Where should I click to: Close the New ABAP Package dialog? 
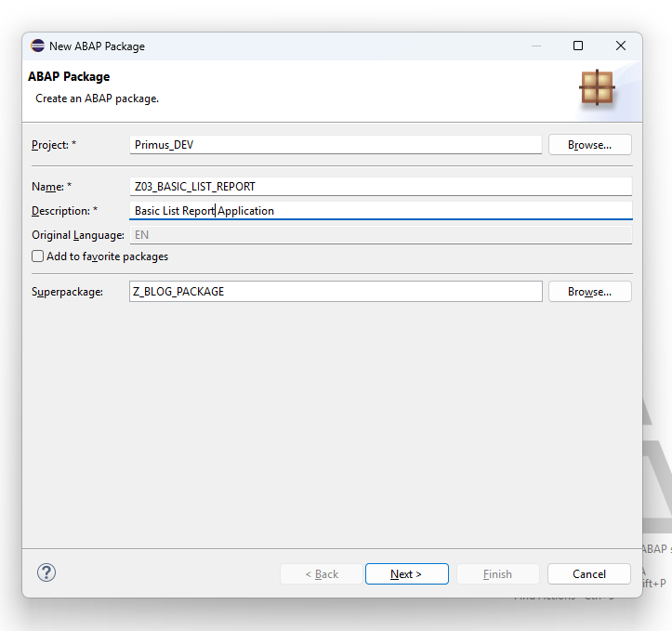[621, 46]
